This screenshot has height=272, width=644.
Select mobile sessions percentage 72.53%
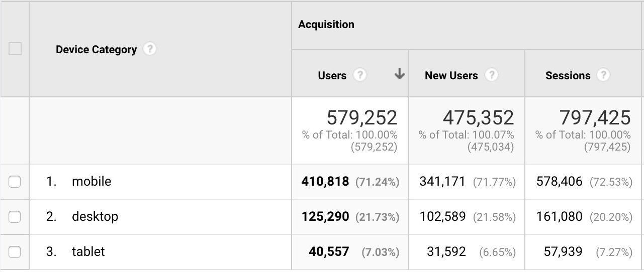pyautogui.click(x=611, y=182)
